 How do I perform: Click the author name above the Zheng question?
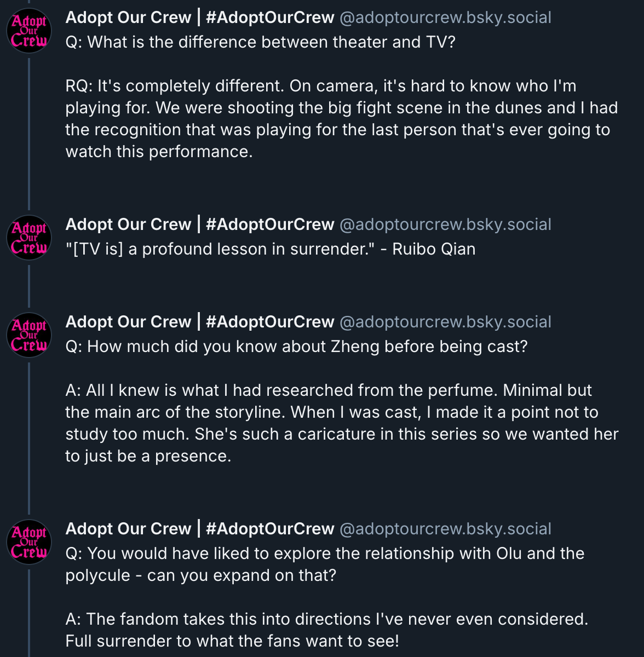(128, 322)
